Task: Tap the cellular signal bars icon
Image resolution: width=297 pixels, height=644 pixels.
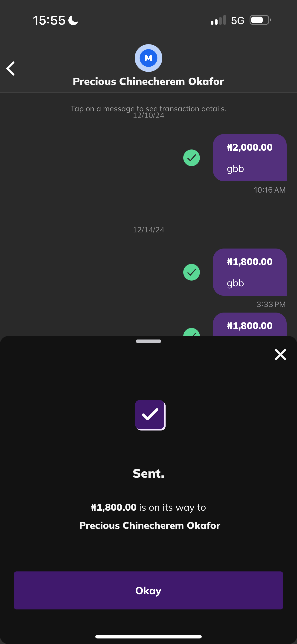Action: click(x=218, y=20)
